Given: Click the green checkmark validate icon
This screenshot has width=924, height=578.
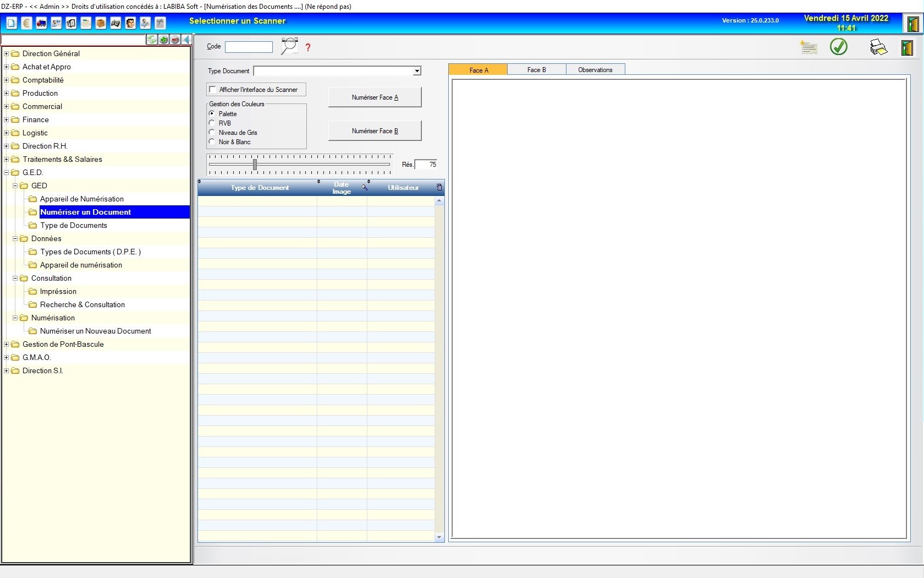Looking at the screenshot, I should tap(838, 47).
